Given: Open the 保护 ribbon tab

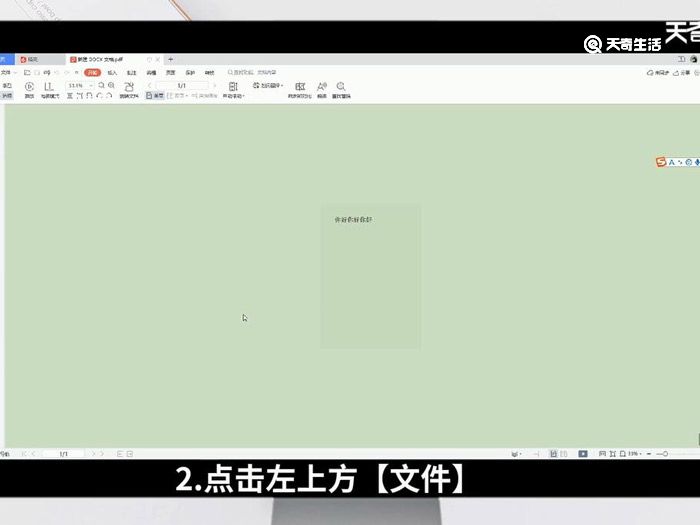Looking at the screenshot, I should pos(190,72).
